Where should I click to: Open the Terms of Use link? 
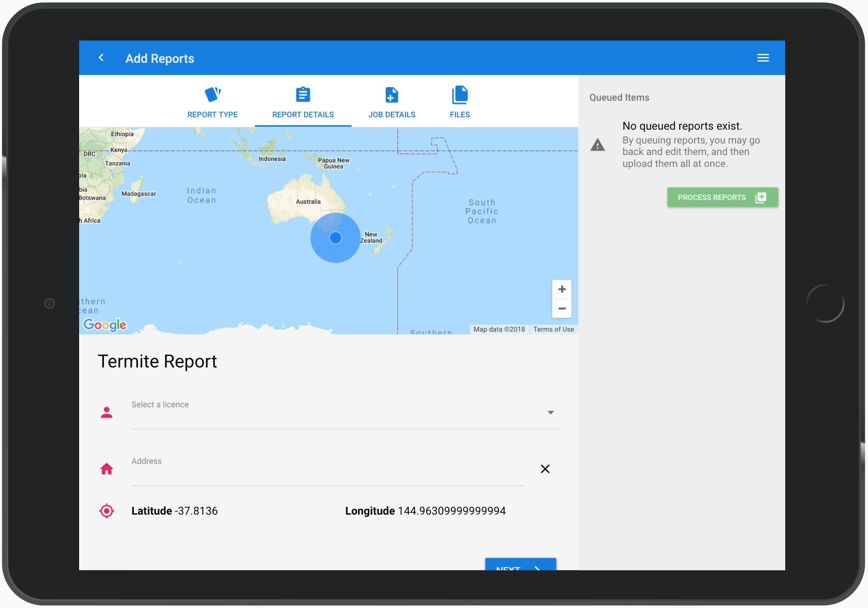click(x=554, y=329)
